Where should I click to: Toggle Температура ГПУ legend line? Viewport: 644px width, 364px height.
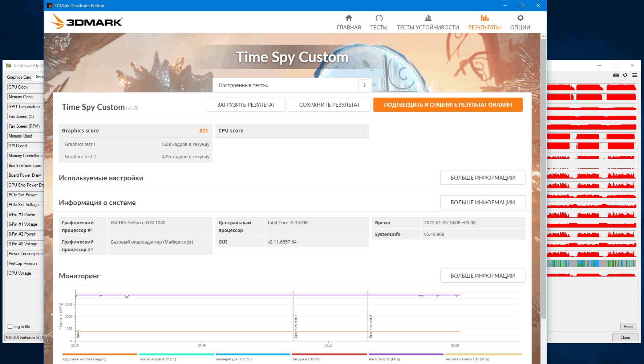click(x=253, y=357)
